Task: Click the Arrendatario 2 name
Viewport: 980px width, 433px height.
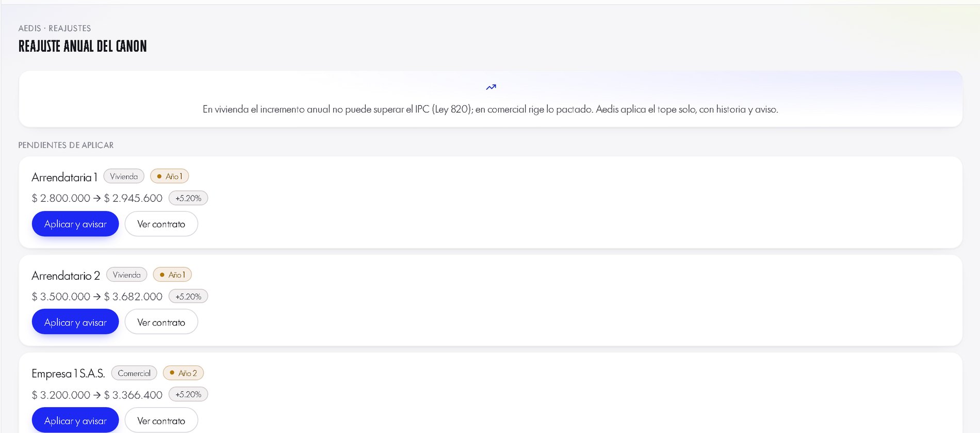Action: coord(66,276)
